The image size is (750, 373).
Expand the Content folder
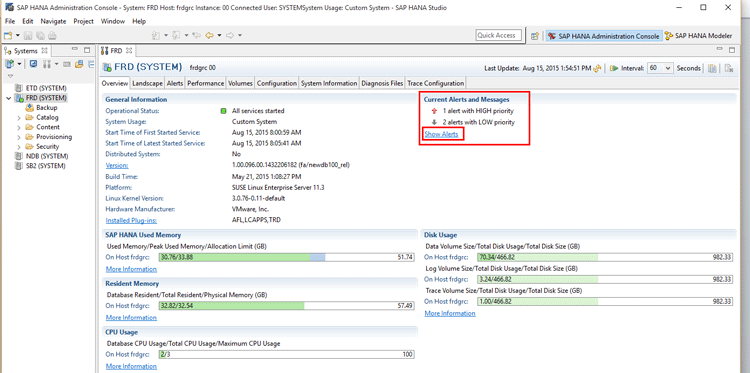tap(19, 127)
